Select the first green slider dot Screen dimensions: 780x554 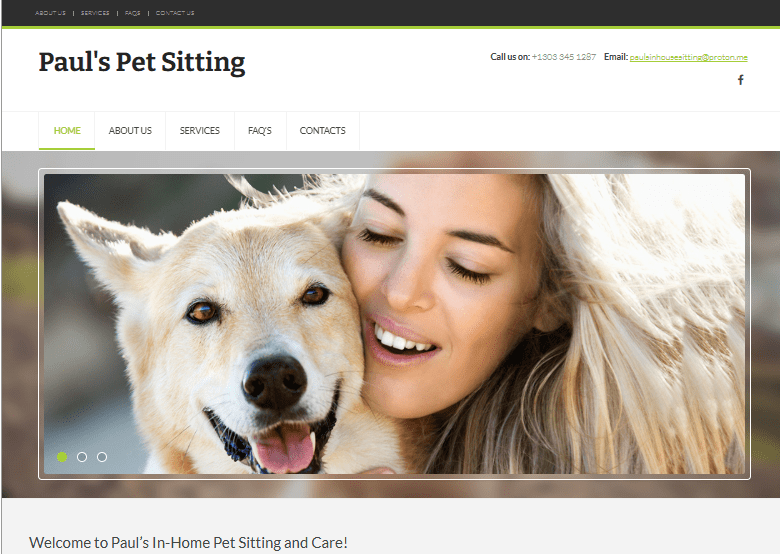tap(62, 457)
